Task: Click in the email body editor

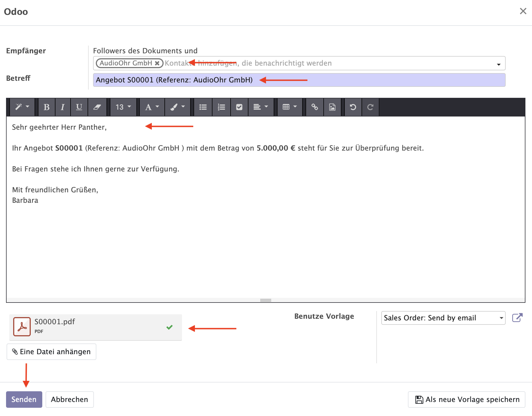Action: pos(266,207)
